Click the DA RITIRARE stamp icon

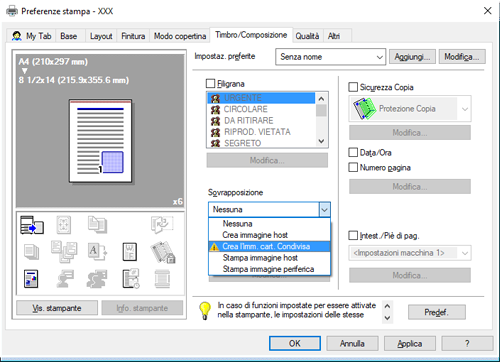(215, 121)
